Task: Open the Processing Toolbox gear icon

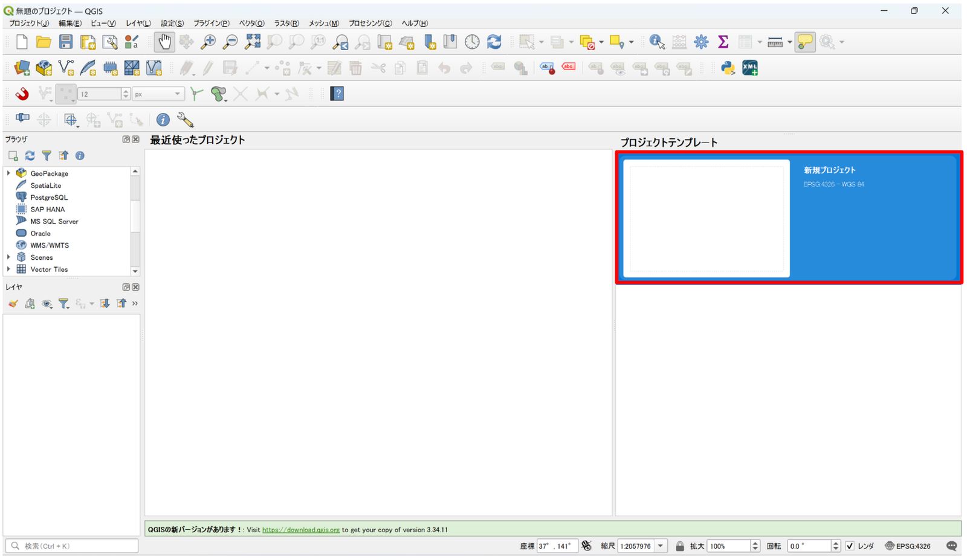Action: [x=701, y=42]
